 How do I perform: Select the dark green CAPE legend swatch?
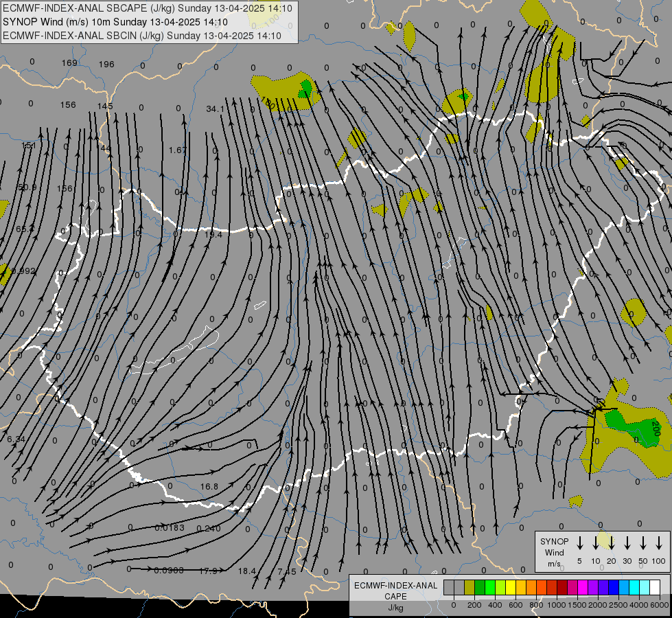point(480,588)
